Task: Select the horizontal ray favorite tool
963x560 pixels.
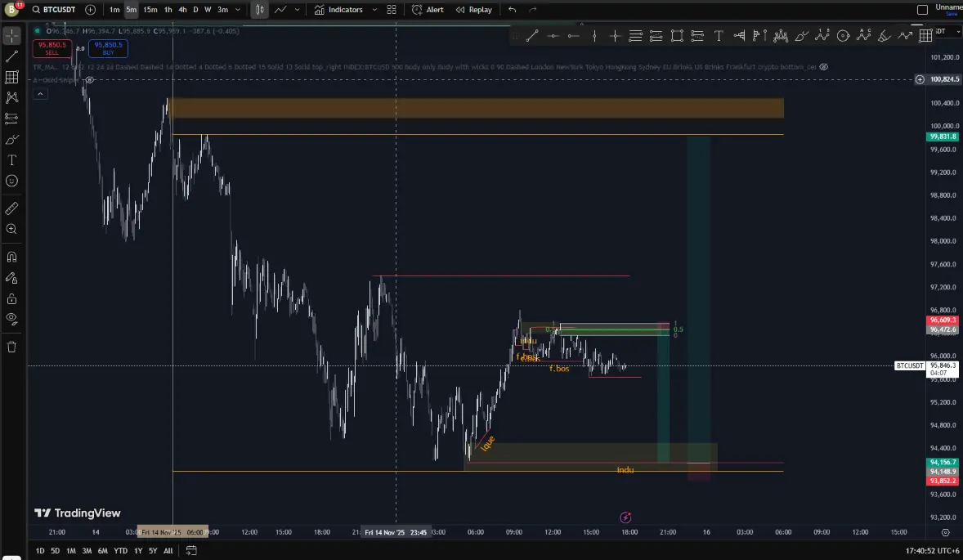Action: (x=574, y=36)
